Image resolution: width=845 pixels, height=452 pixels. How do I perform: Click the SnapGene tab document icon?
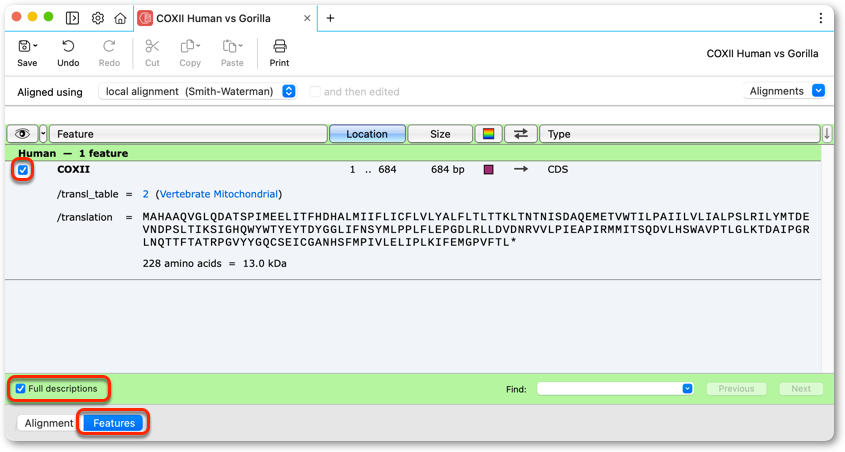pos(144,18)
